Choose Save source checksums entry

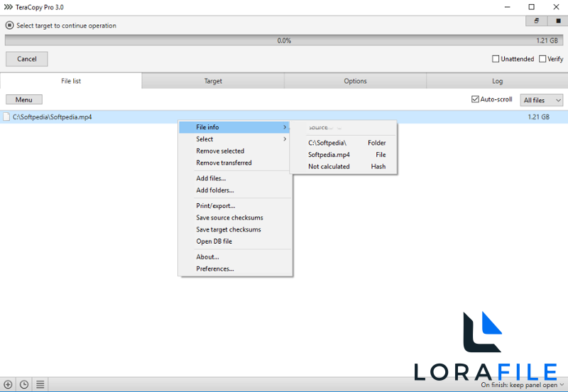[x=236, y=218]
